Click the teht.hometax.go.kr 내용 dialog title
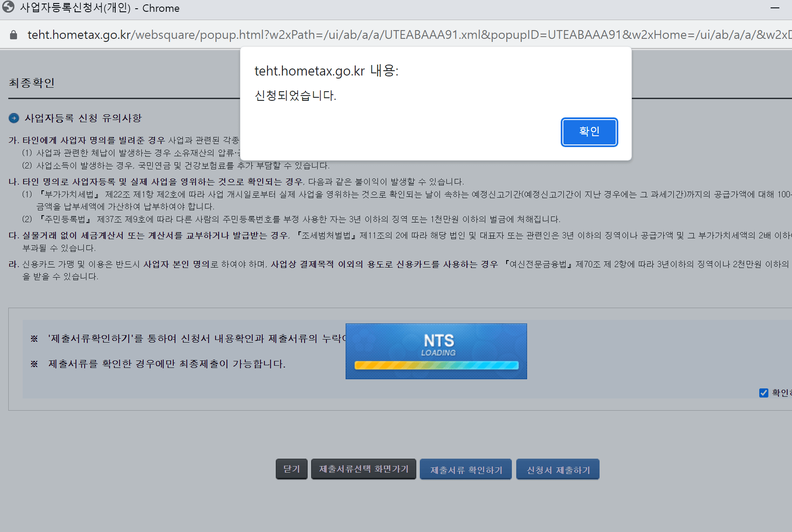This screenshot has width=792, height=532. (x=326, y=71)
